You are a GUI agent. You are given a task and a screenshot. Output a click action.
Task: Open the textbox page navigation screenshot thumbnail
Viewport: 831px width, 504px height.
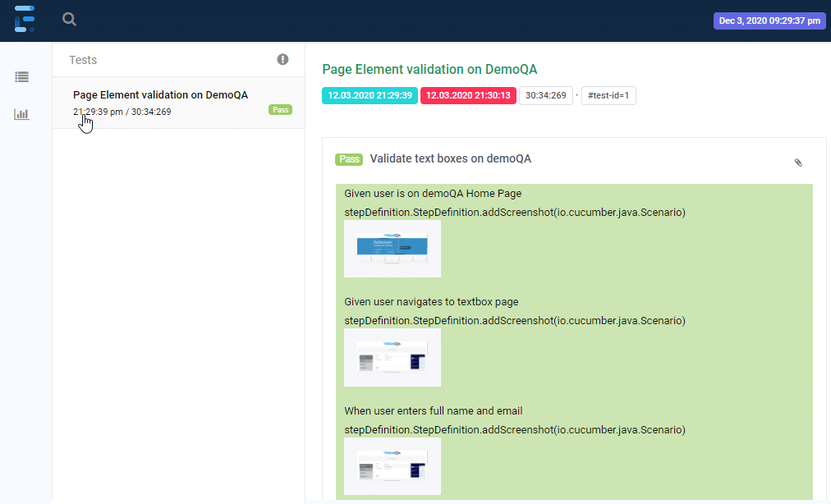[393, 357]
